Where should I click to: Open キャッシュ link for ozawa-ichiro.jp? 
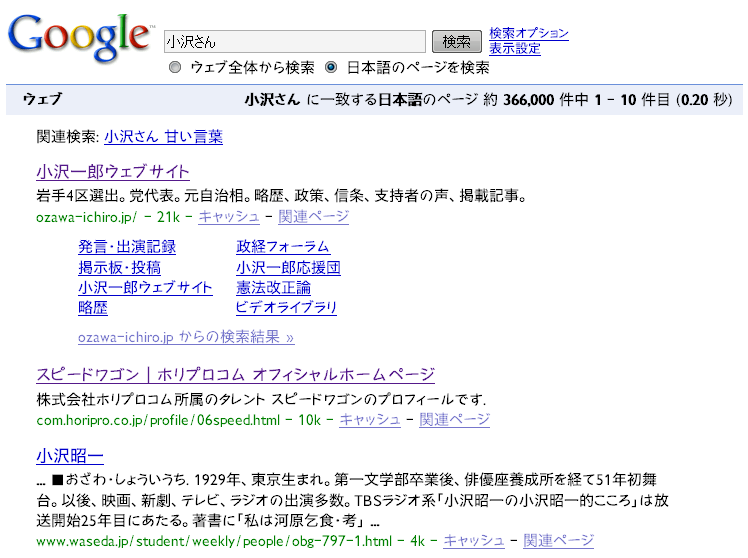229,217
